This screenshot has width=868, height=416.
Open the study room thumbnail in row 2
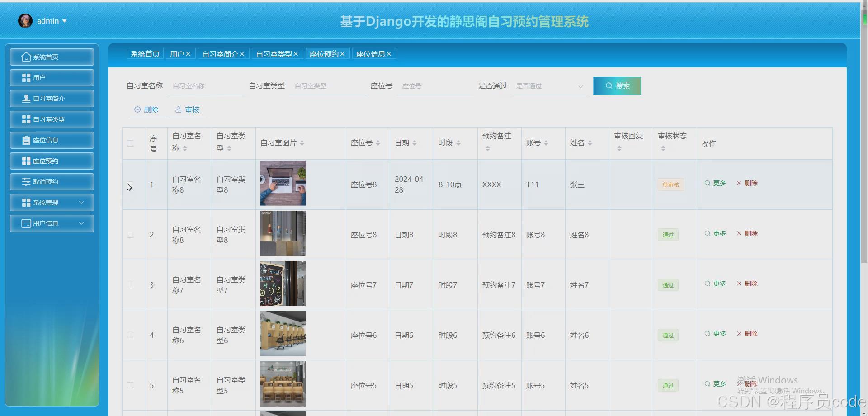coord(283,233)
